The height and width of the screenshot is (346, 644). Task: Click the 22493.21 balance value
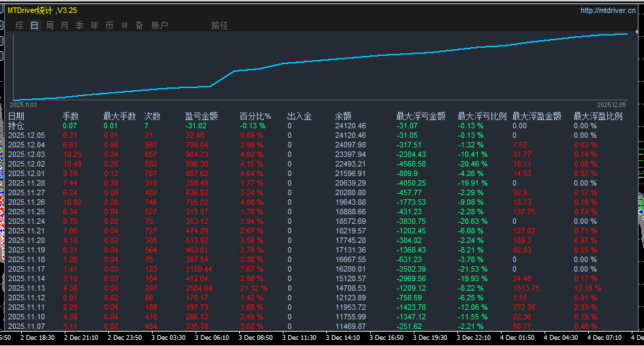[x=351, y=164]
